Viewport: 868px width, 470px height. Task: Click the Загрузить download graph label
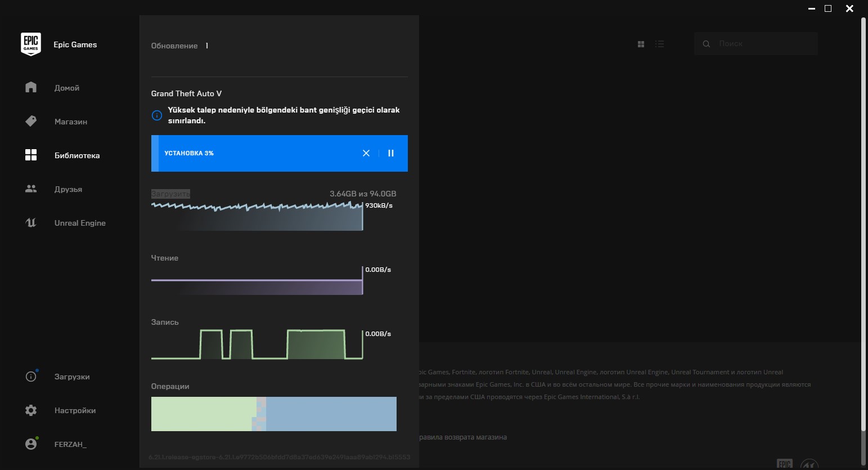[170, 194]
